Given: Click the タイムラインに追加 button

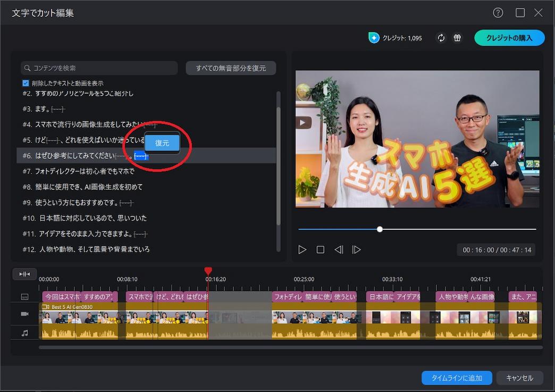Looking at the screenshot, I should click(x=457, y=378).
